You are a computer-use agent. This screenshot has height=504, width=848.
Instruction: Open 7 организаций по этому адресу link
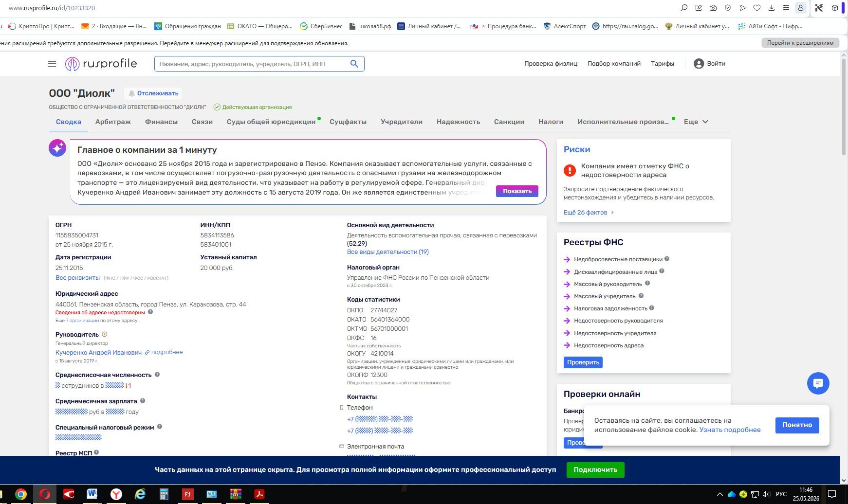pyautogui.click(x=82, y=321)
